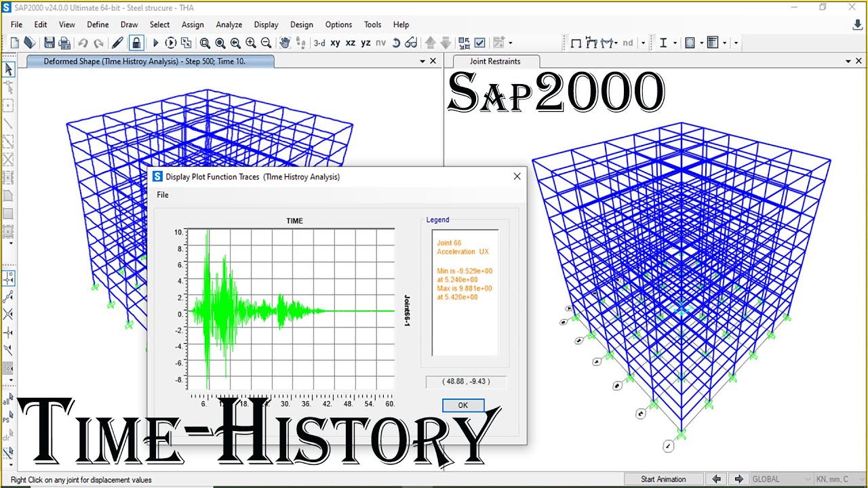Click the right arrow step button
This screenshot has height=488, width=868.
pyautogui.click(x=738, y=479)
